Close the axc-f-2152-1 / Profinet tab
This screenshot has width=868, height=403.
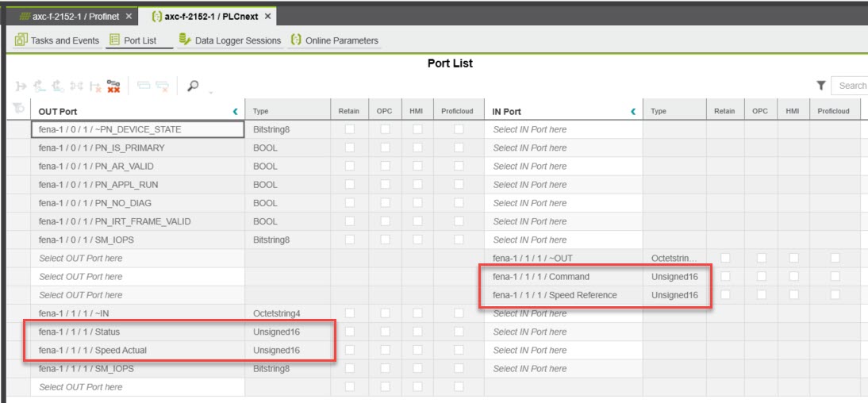tap(129, 16)
